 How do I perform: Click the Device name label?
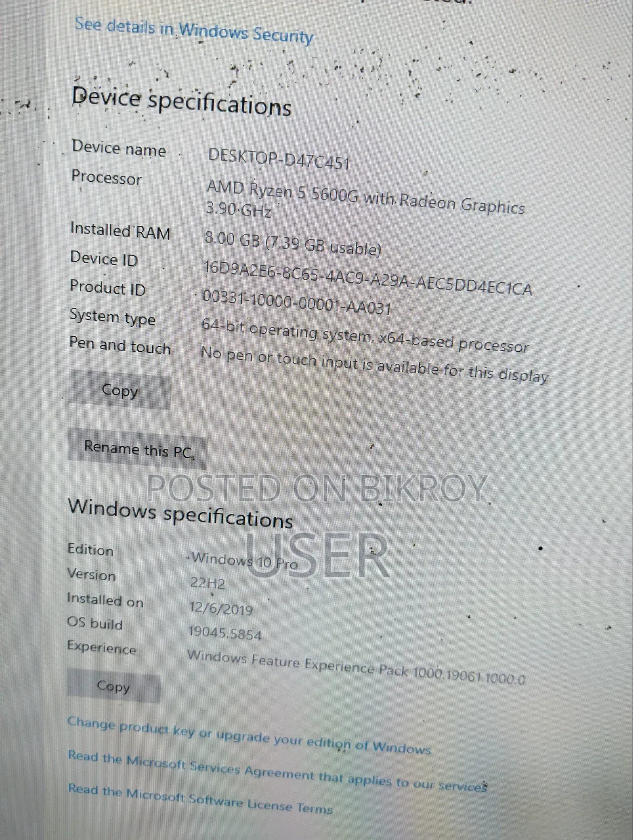coord(119,148)
